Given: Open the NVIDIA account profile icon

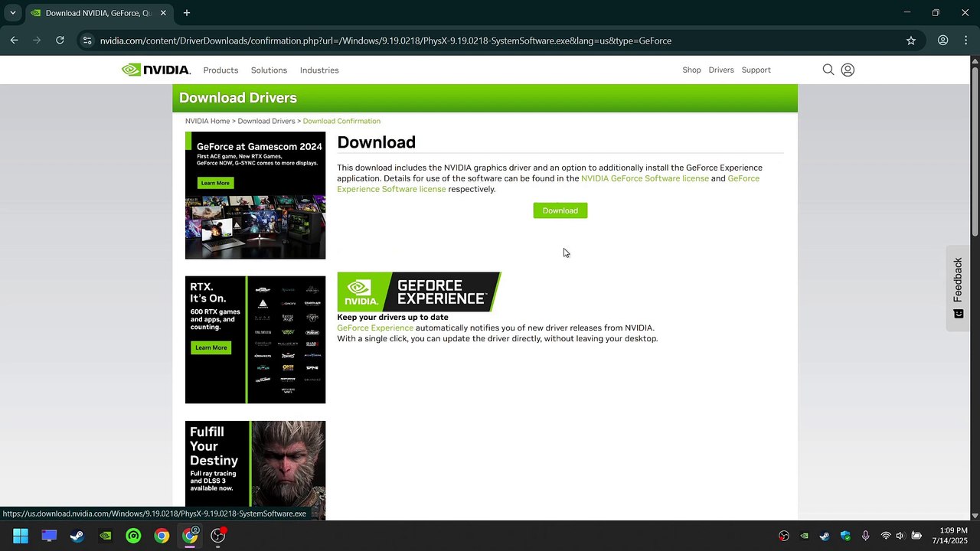Looking at the screenshot, I should pos(848,70).
